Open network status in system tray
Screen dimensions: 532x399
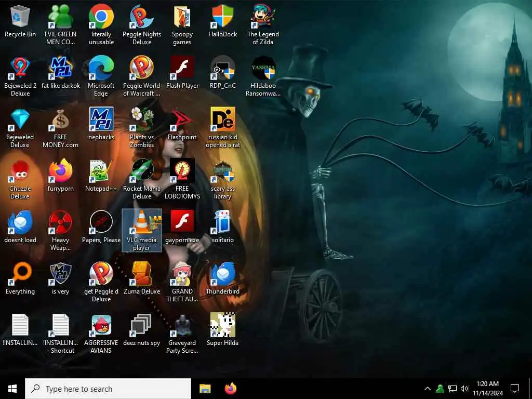click(453, 389)
